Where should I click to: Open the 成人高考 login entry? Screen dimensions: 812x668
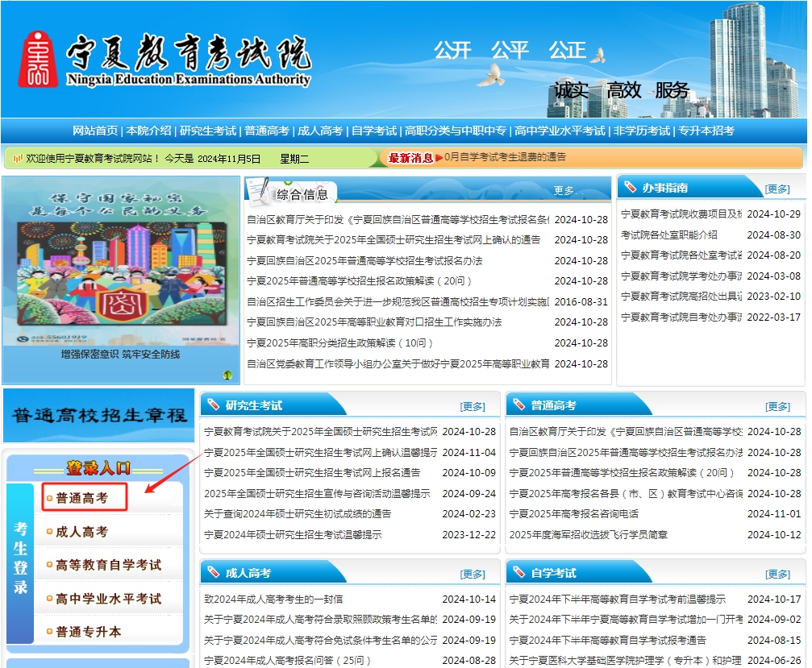pos(81,532)
